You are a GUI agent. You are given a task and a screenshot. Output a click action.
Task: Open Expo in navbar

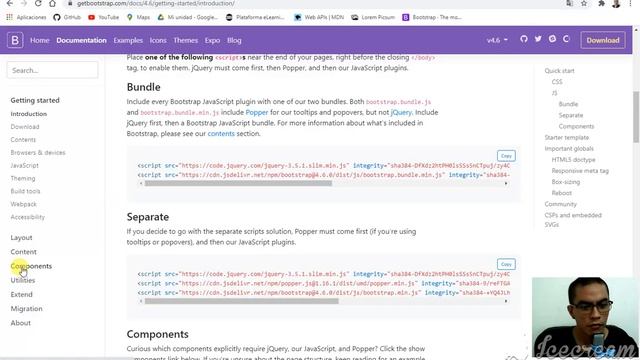212,40
